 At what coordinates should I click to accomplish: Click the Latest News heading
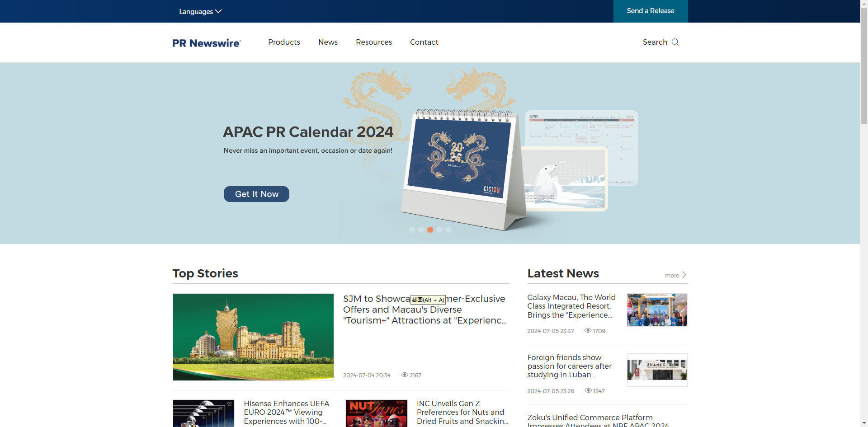coord(563,273)
